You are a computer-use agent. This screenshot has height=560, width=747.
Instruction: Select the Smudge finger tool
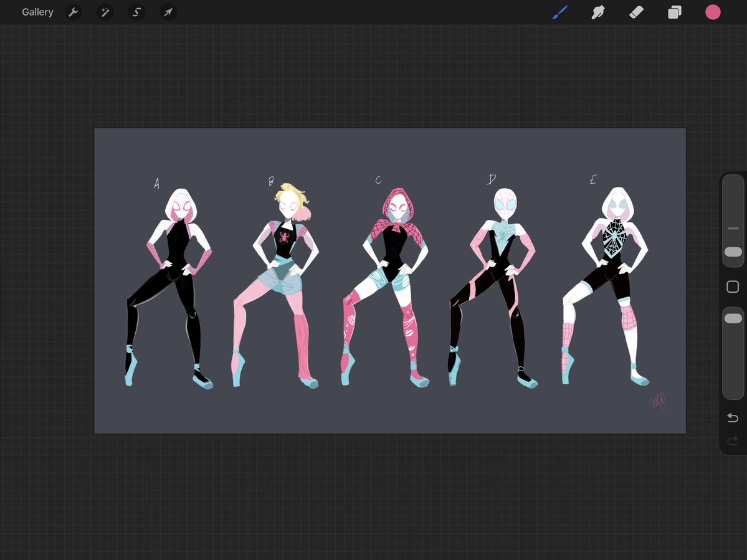[x=598, y=12]
